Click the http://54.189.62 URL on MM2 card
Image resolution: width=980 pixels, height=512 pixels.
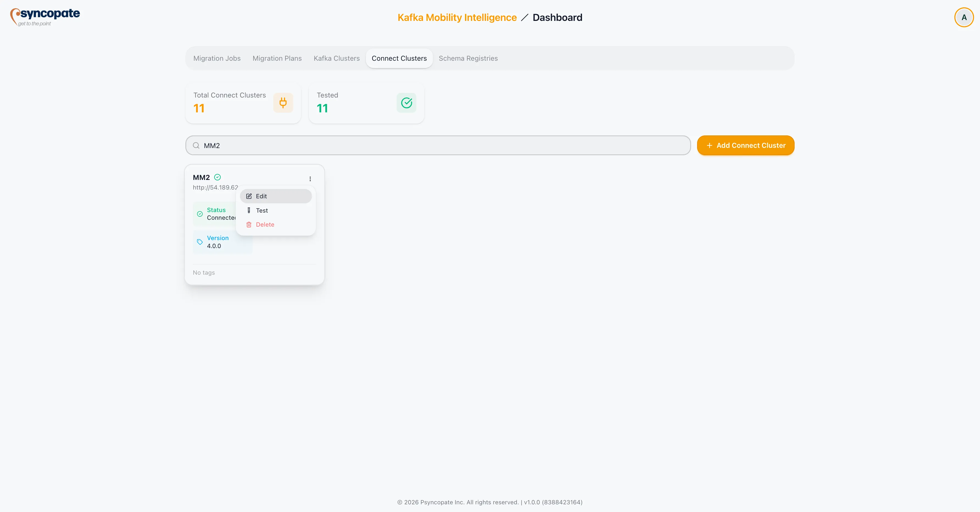point(215,187)
